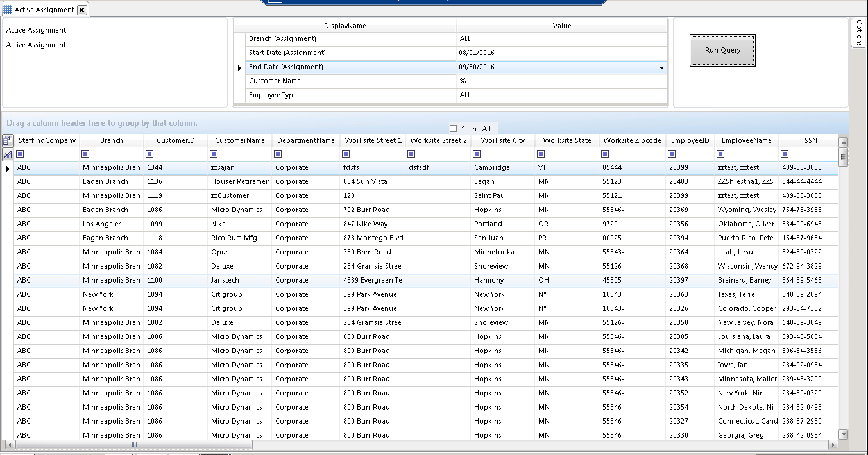Edit the Customer Name value %

coord(562,81)
